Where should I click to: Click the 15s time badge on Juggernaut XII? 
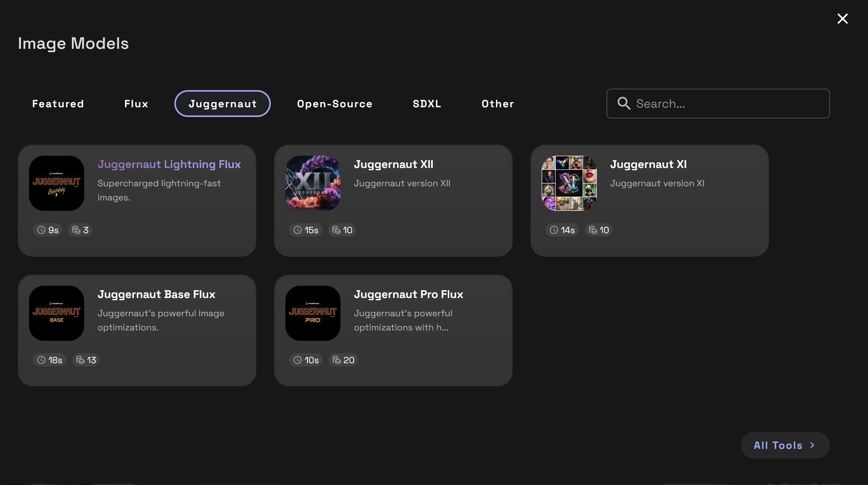(306, 230)
